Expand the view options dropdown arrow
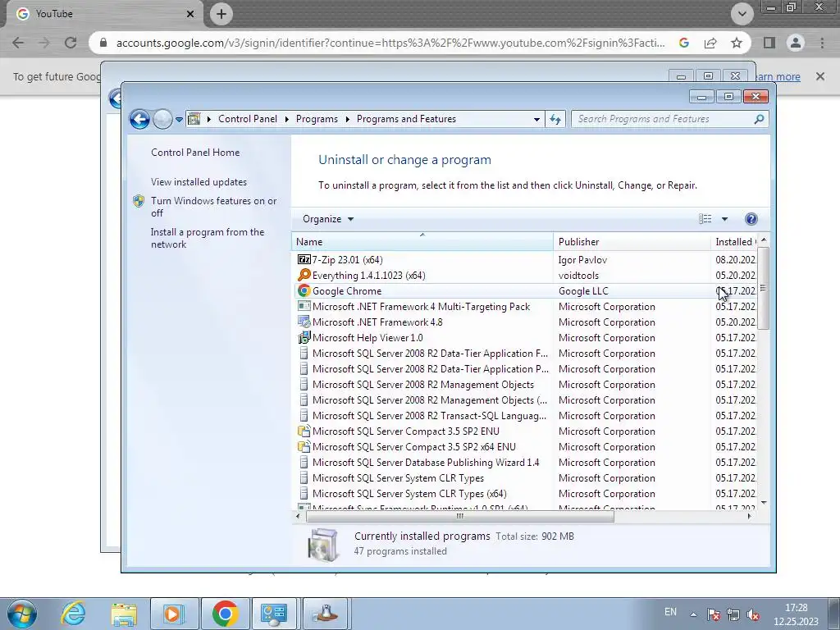Image resolution: width=840 pixels, height=630 pixels. click(x=724, y=218)
